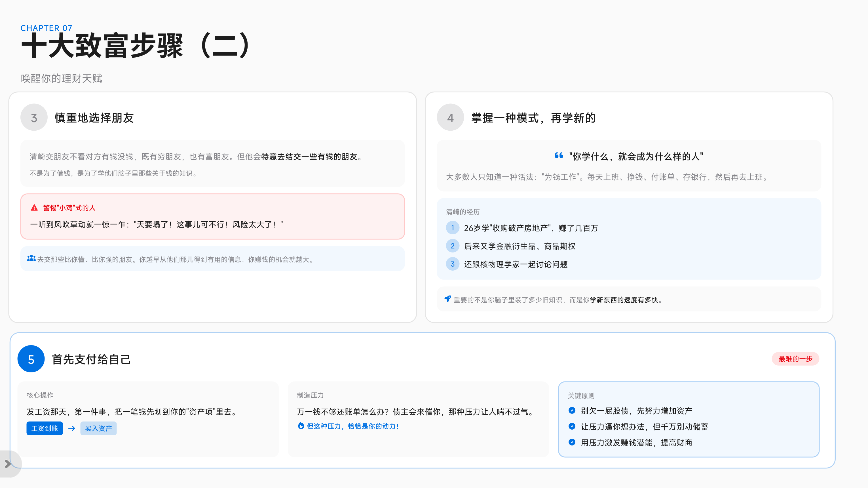Click the blue step 5 circle badge

click(x=31, y=359)
